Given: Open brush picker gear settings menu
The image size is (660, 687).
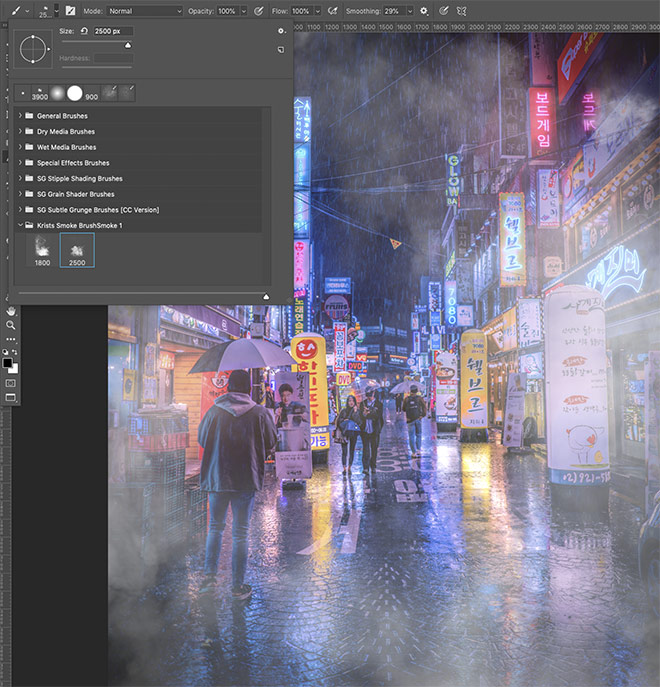Looking at the screenshot, I should click(x=281, y=31).
